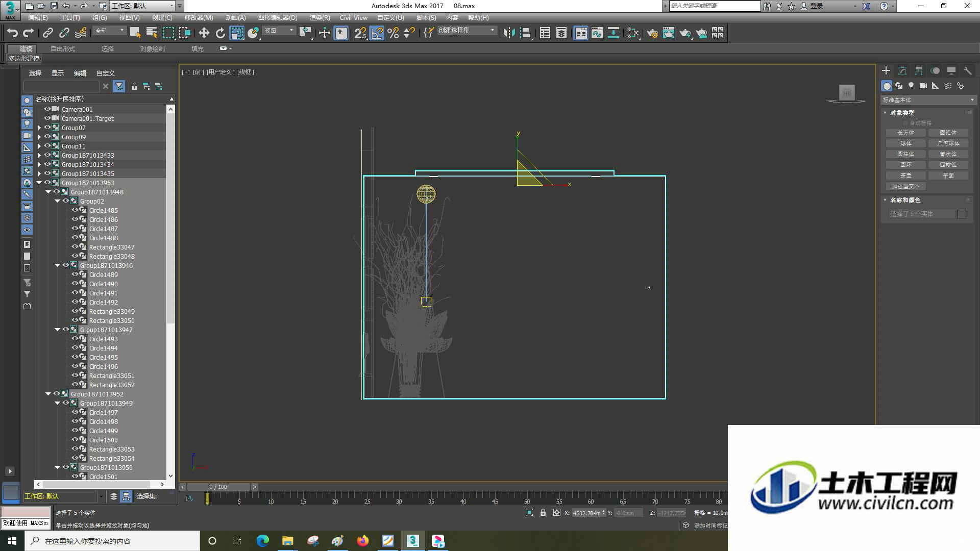Viewport: 980px width, 551px height.
Task: Click the 茶壶 teapot button
Action: coord(906,176)
